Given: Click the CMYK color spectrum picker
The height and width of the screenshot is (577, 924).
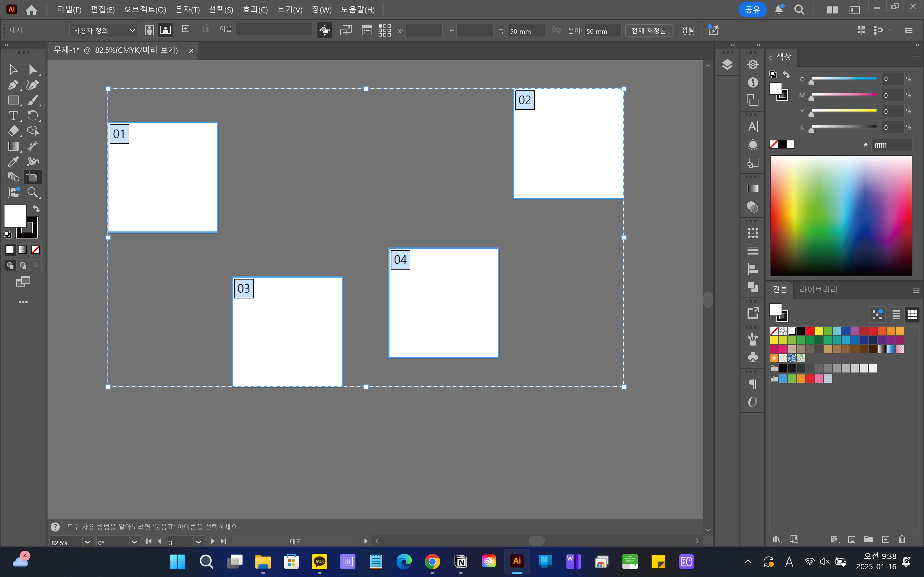Looking at the screenshot, I should 841,216.
